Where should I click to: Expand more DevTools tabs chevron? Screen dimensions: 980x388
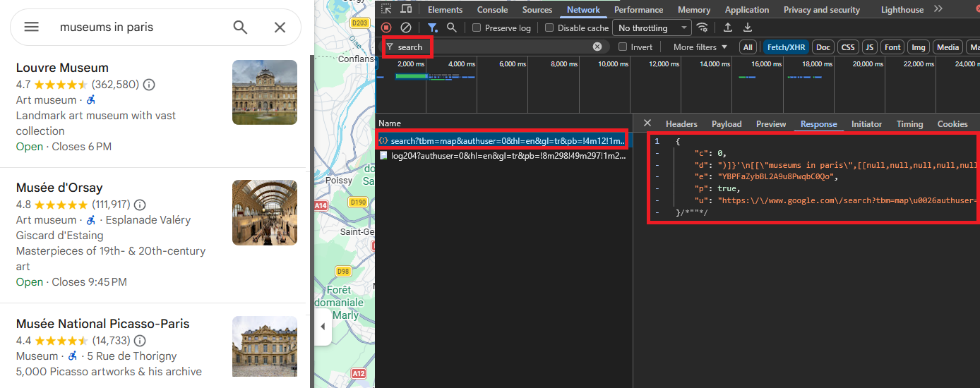[x=938, y=9]
